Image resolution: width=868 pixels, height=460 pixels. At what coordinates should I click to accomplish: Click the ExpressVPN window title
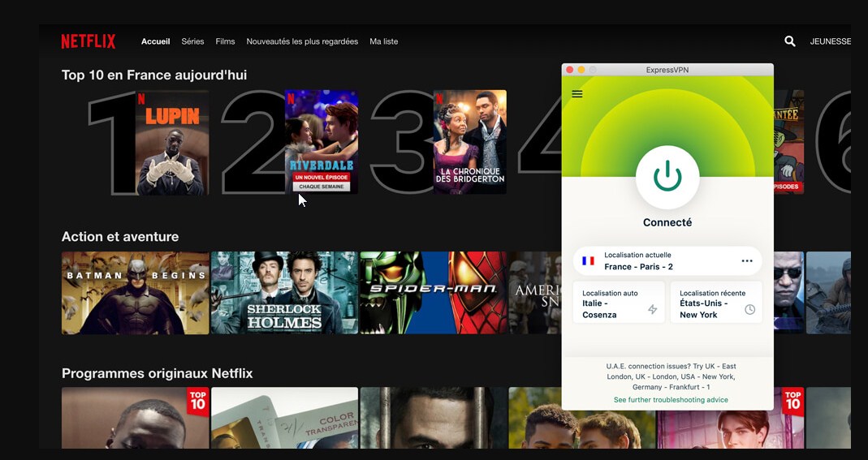pyautogui.click(x=667, y=71)
